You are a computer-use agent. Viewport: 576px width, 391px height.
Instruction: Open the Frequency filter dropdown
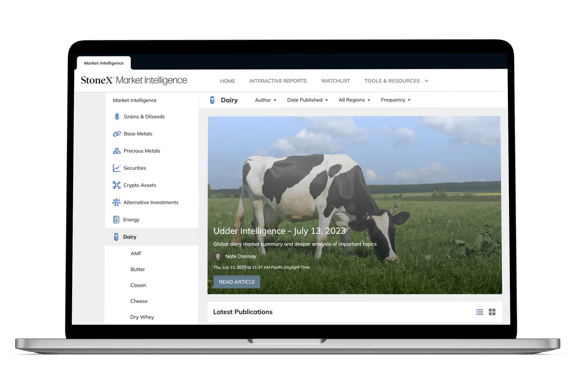point(396,100)
